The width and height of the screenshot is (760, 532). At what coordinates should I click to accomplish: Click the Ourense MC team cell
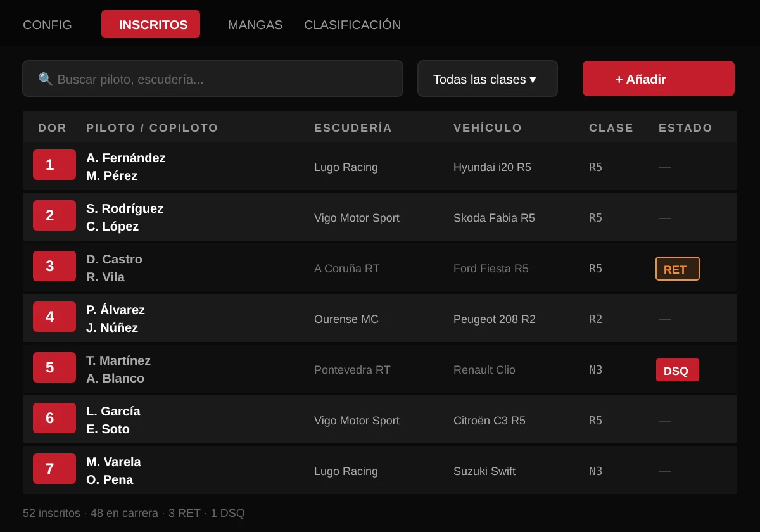click(x=346, y=319)
